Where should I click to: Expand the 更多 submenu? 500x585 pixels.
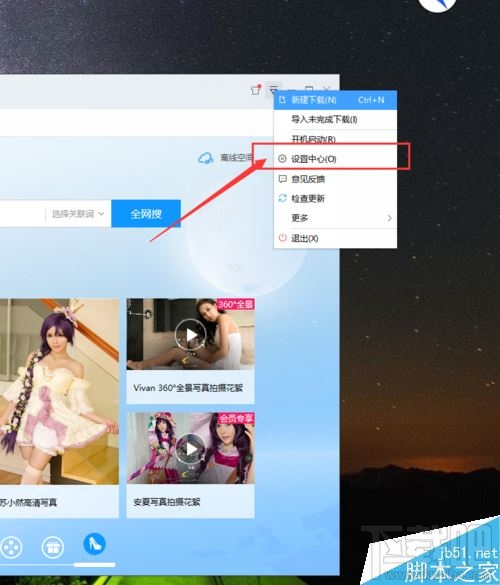click(335, 218)
